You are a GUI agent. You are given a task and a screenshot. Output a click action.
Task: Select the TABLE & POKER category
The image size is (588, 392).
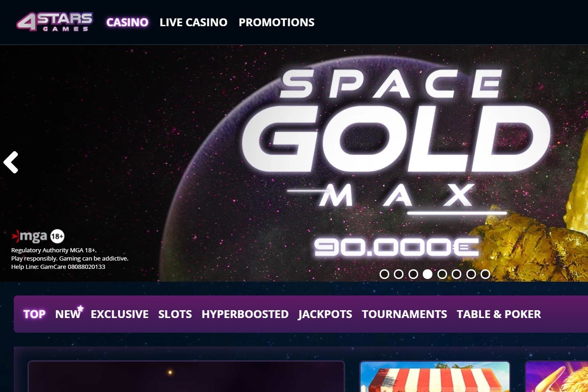point(498,314)
